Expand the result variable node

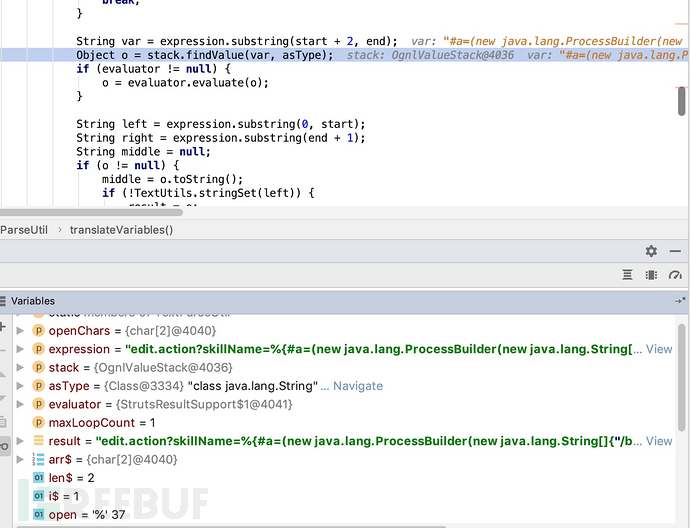point(20,441)
